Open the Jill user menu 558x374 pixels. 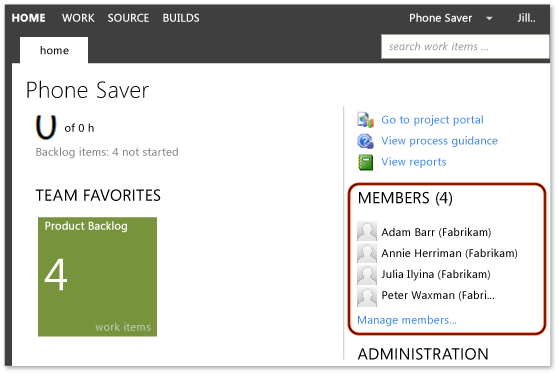(526, 18)
